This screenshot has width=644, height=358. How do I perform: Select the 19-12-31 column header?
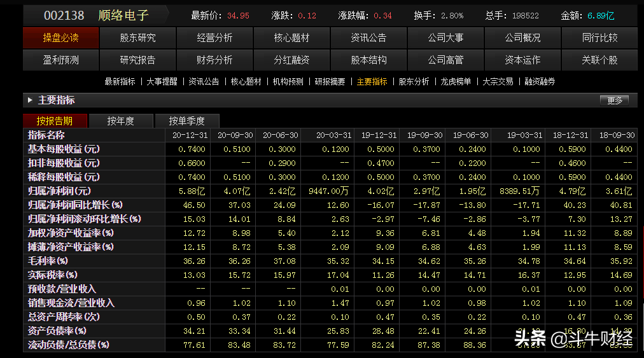click(379, 135)
